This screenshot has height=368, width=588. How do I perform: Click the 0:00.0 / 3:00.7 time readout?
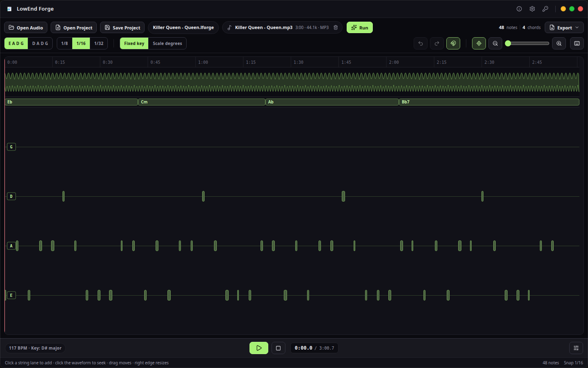click(314, 348)
